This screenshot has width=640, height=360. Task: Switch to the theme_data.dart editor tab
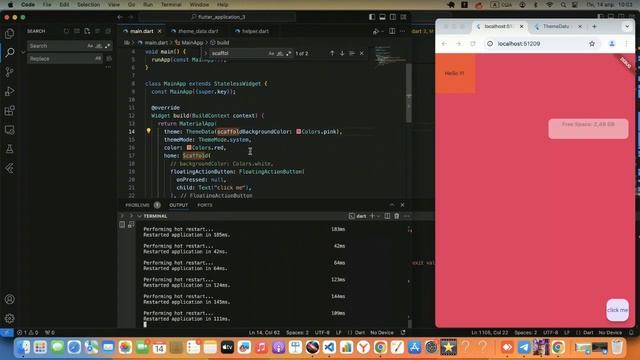(x=198, y=31)
